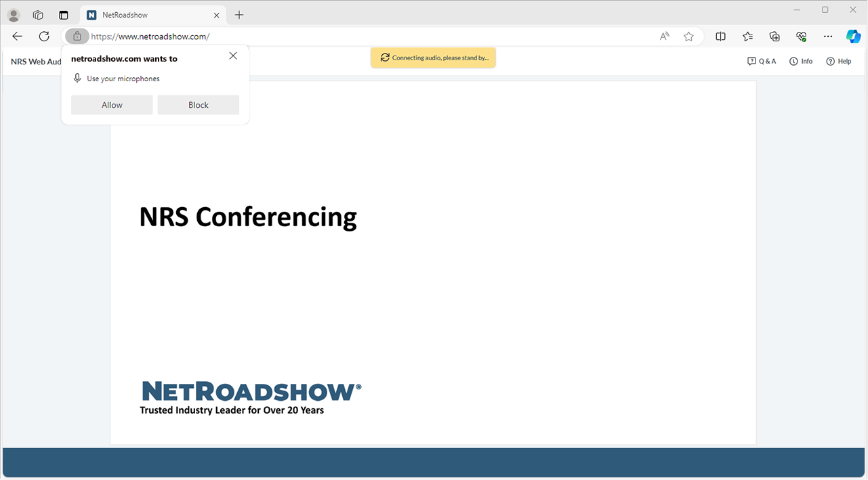View event Info

coord(800,61)
